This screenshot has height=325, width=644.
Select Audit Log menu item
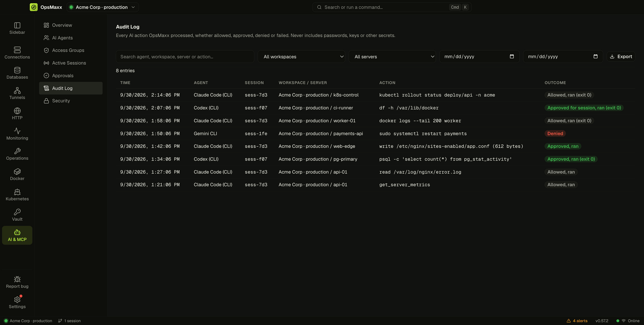(71, 88)
